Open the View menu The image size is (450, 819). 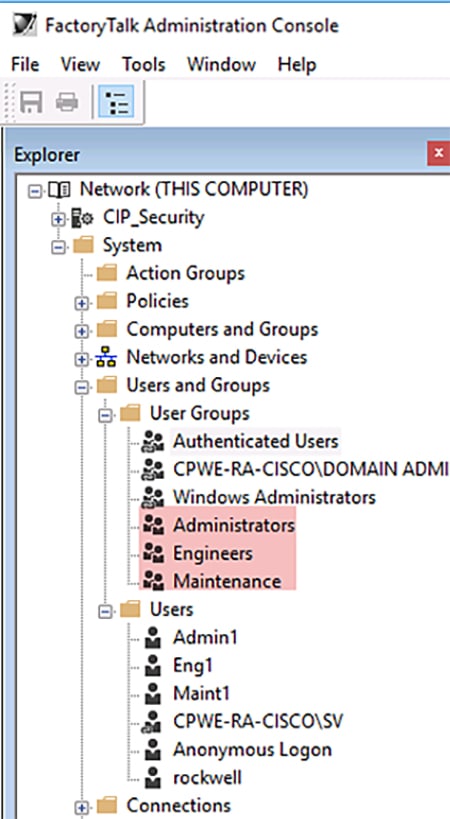click(80, 65)
